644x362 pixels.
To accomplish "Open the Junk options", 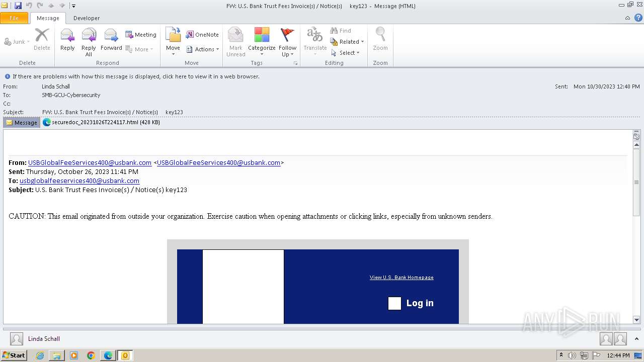I will [x=17, y=42].
